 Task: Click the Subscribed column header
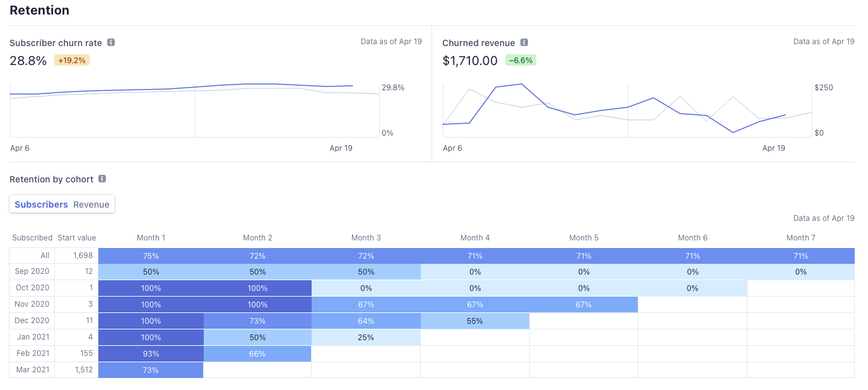[32, 238]
